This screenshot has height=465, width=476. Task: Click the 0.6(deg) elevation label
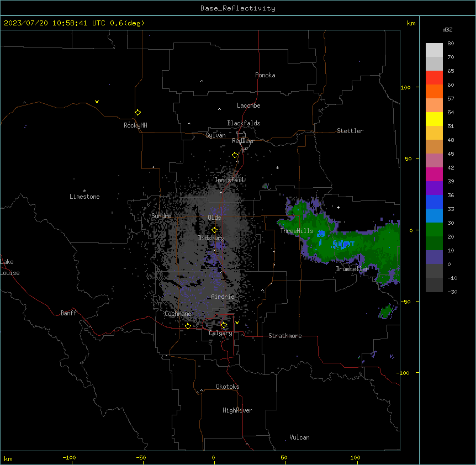pos(127,23)
